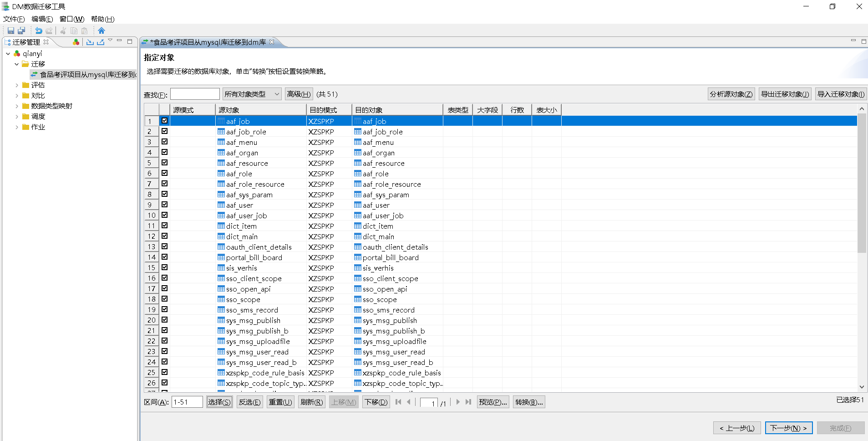The width and height of the screenshot is (868, 441).
Task: Expand the 评估 folder node
Action: coord(16,85)
